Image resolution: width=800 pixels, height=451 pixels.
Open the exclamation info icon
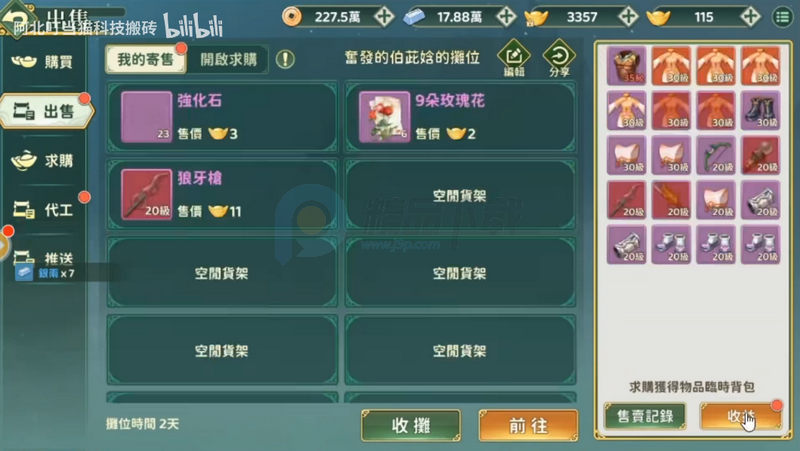[285, 60]
